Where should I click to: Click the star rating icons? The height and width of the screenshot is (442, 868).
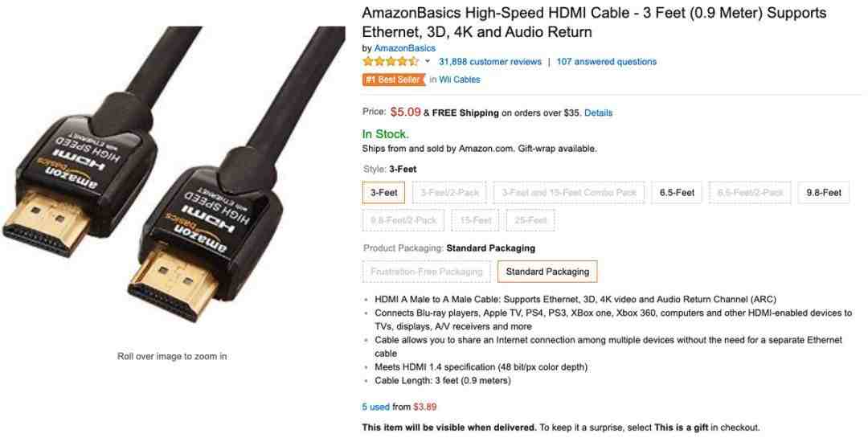coord(391,61)
